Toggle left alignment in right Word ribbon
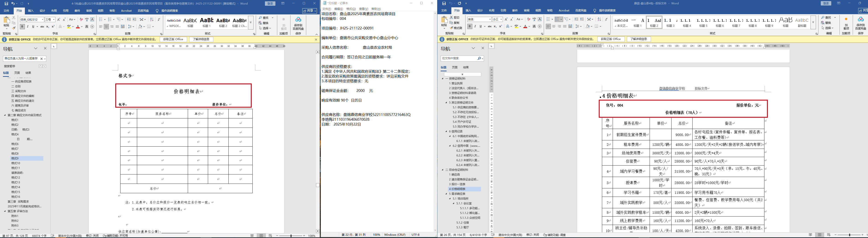 pos(548,26)
